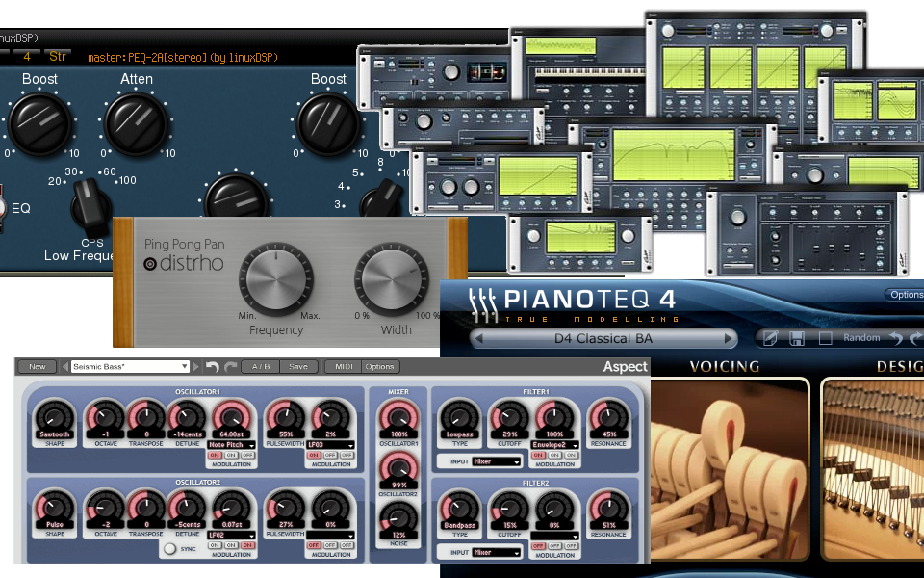The height and width of the screenshot is (578, 924).
Task: Click the Oscillator2 Octave knob showing -2
Action: [x=106, y=508]
